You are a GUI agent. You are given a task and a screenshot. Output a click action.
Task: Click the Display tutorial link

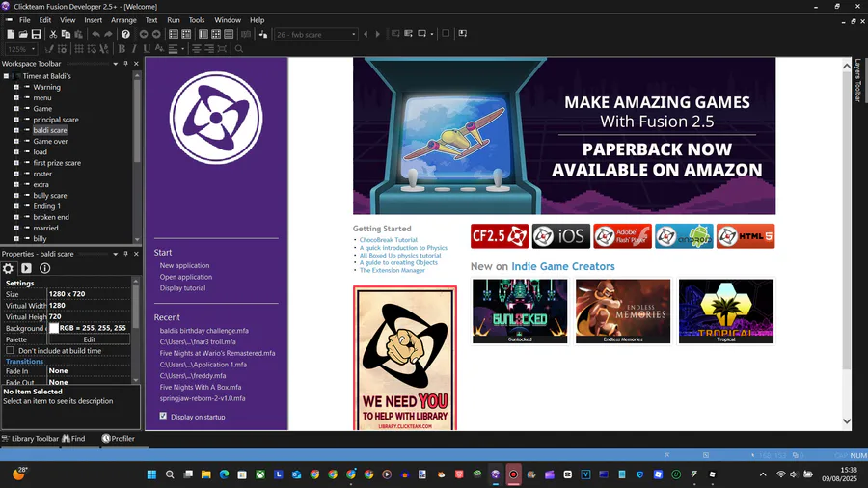tap(182, 288)
